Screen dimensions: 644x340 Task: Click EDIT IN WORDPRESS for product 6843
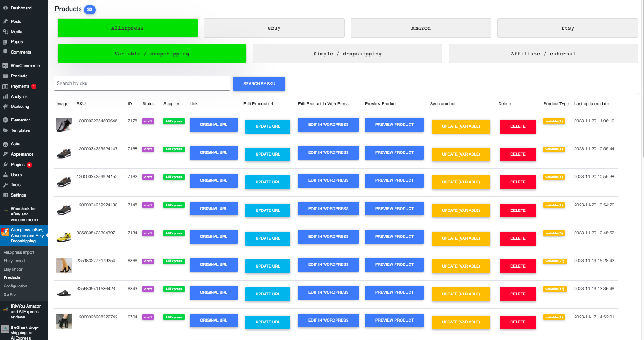click(x=328, y=292)
